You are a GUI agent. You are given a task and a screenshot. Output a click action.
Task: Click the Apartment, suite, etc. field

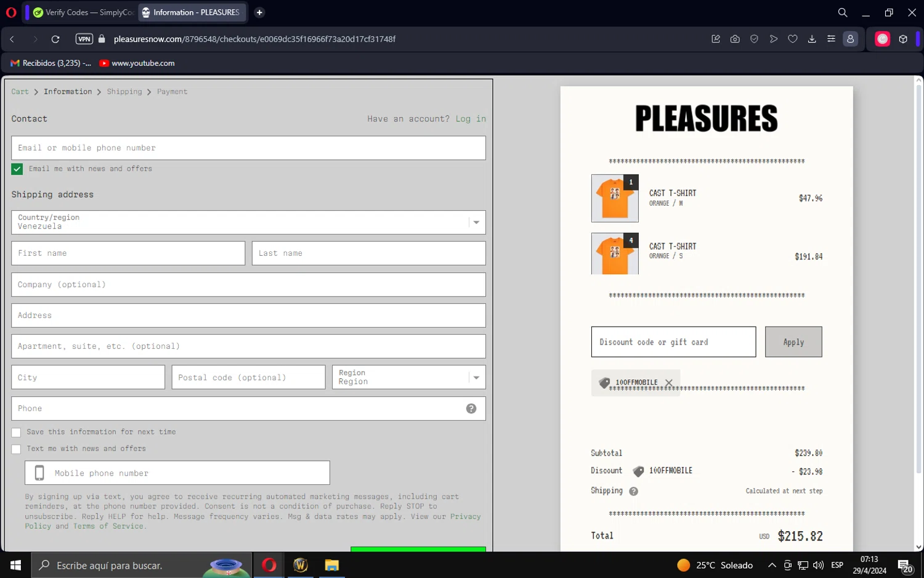(x=248, y=346)
